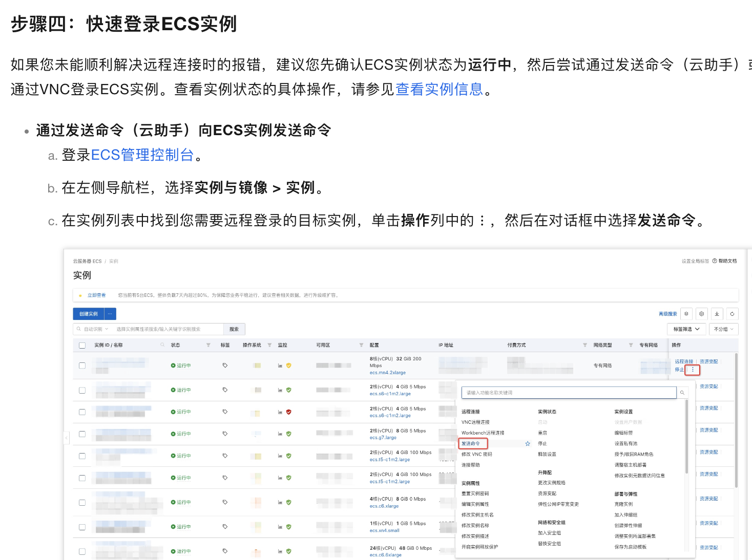Viewport: 752px width, 560px height.
Task: Click the tag icon in ecs.mn4.2xlarge row
Action: (x=225, y=365)
